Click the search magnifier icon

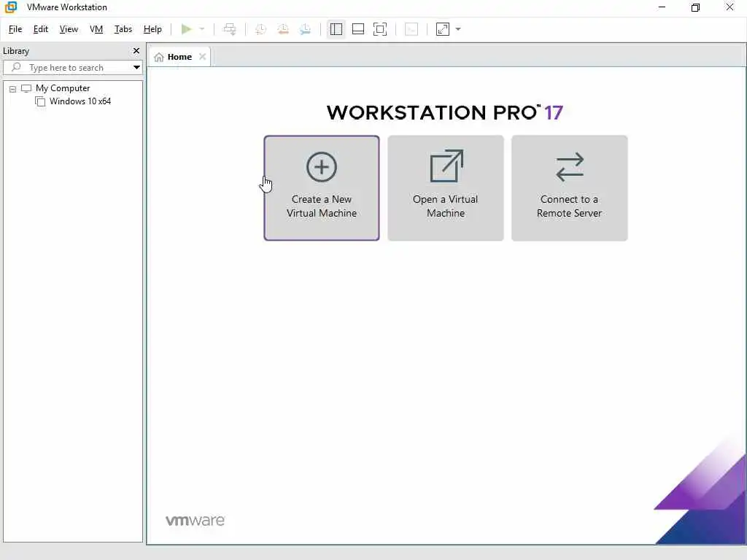point(16,67)
